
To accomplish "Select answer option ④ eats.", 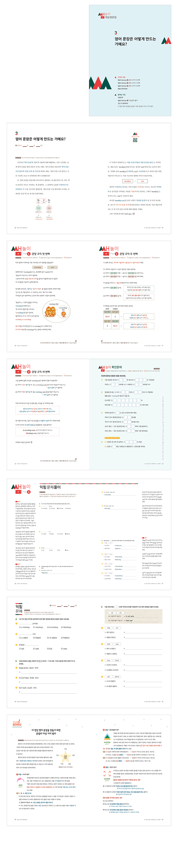I will point(64,648).
